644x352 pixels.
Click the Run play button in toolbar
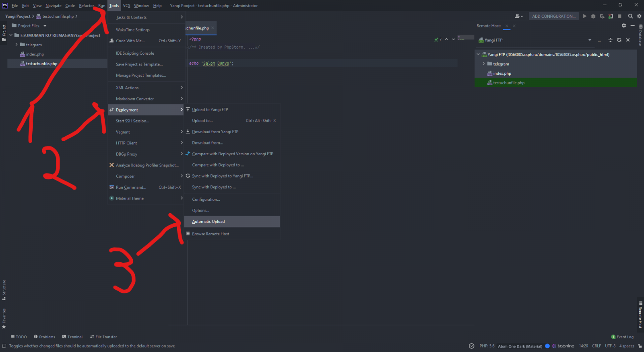(585, 16)
